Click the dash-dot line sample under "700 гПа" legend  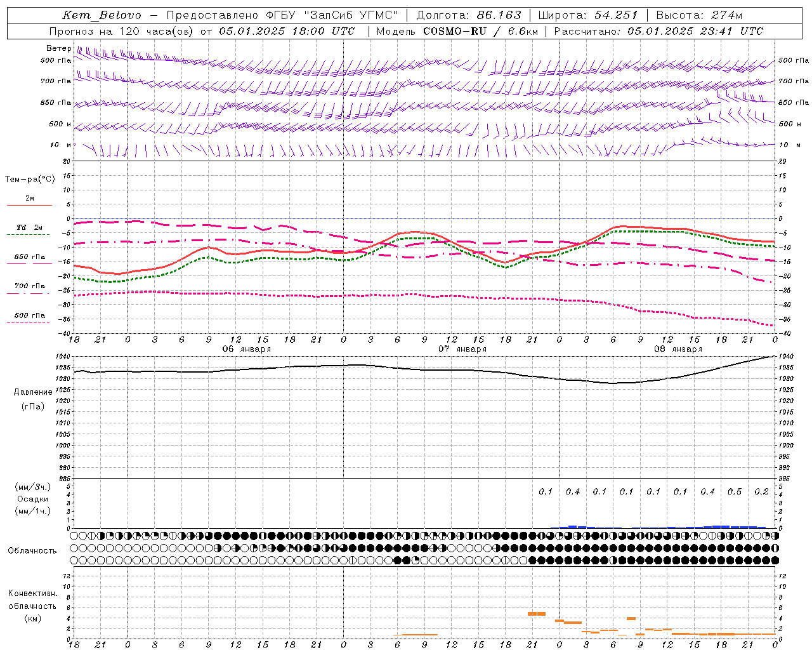[x=28, y=293]
